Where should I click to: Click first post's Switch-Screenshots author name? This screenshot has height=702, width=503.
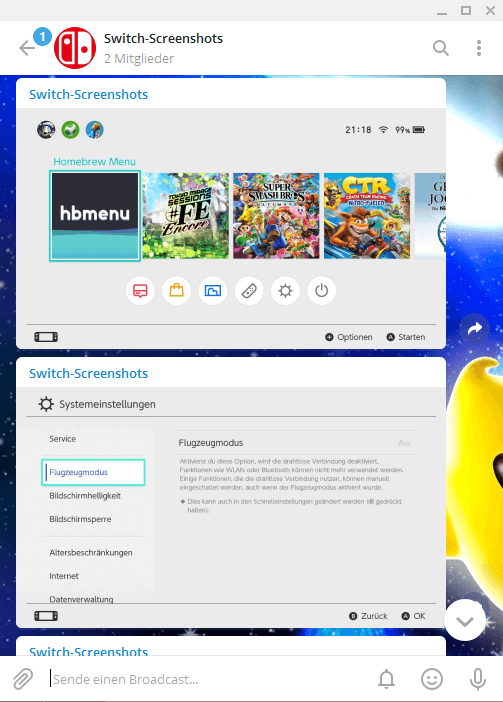(89, 94)
